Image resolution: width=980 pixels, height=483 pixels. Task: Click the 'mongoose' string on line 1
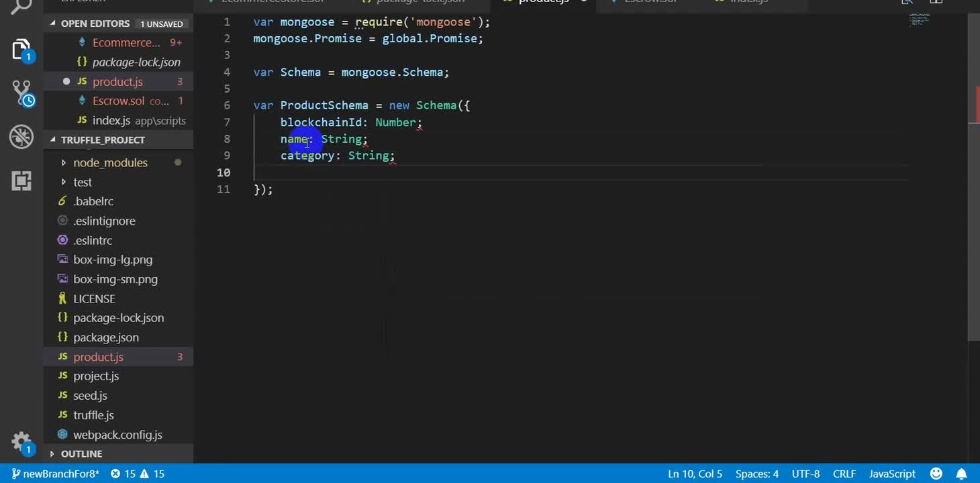click(x=442, y=22)
